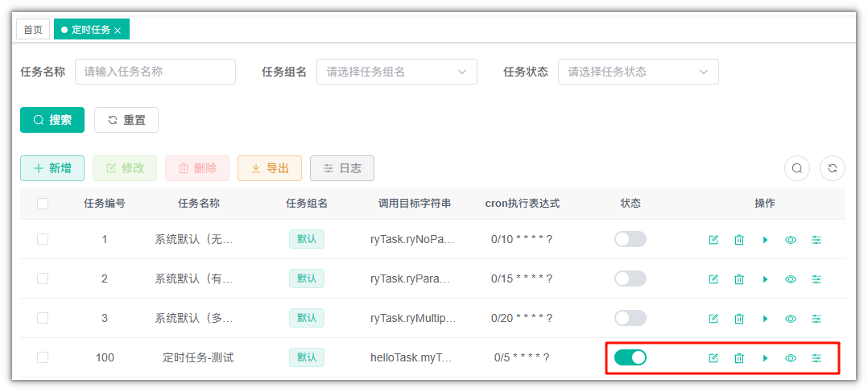Delete task 3 via trash icon
Viewport: 868px width, 392px height.
pyautogui.click(x=739, y=319)
